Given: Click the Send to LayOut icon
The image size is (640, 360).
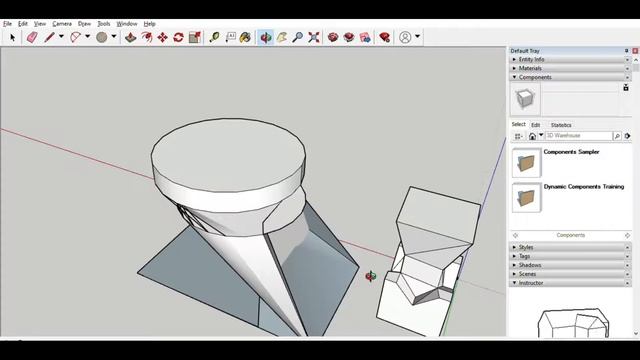Looking at the screenshot, I should [365, 38].
